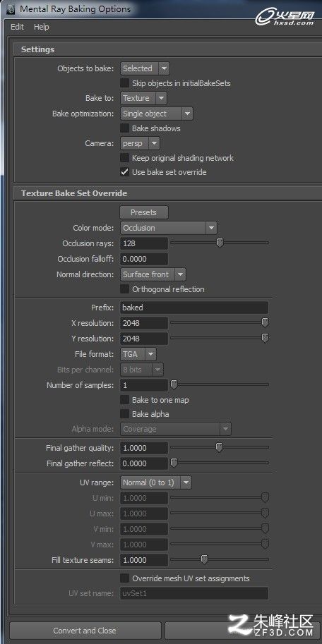Click X resolution slider handle
The image size is (322, 644).
266,323
